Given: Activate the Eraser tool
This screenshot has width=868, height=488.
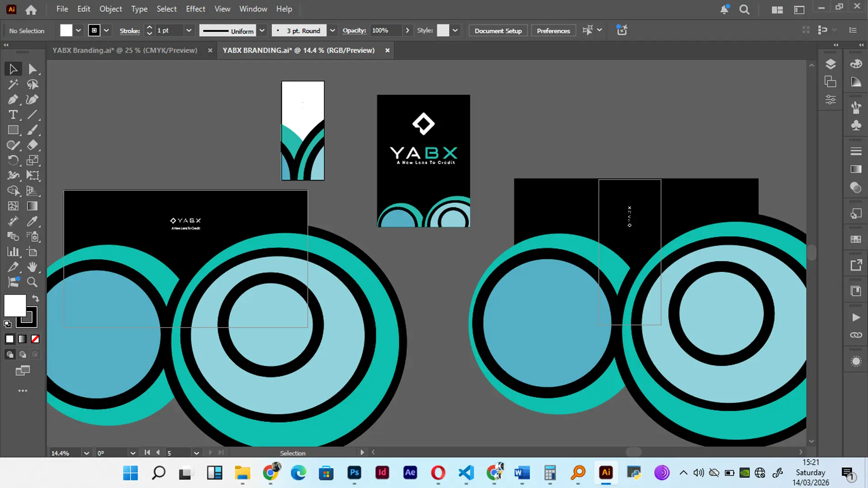Looking at the screenshot, I should pyautogui.click(x=33, y=145).
